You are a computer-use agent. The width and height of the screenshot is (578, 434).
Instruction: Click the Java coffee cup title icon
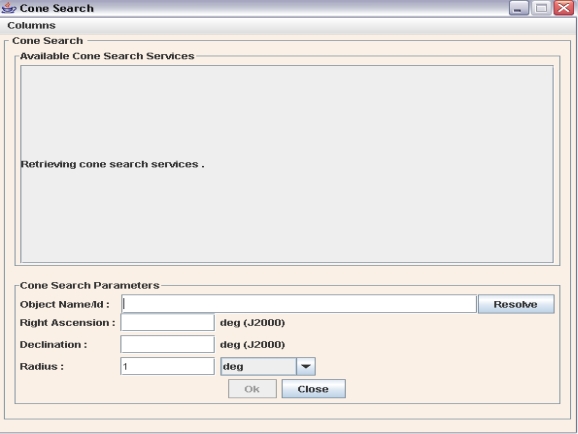(x=9, y=8)
